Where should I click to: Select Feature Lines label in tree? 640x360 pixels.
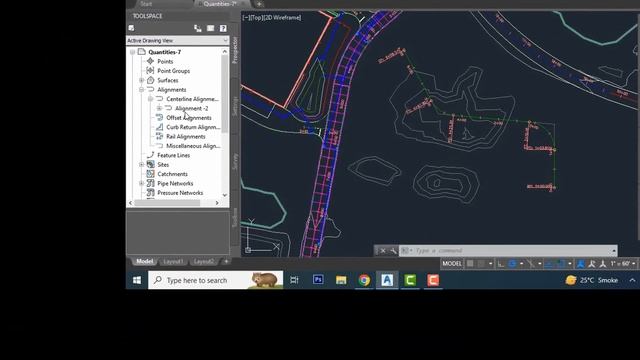click(x=173, y=156)
